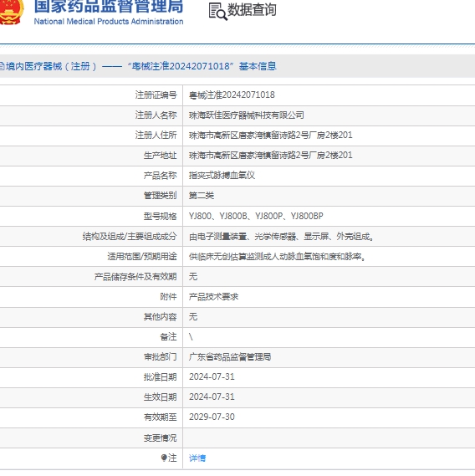The width and height of the screenshot is (475, 476).
Task: Select 注册证编号 value 粤械注准20242071018
Action: pyautogui.click(x=232, y=95)
